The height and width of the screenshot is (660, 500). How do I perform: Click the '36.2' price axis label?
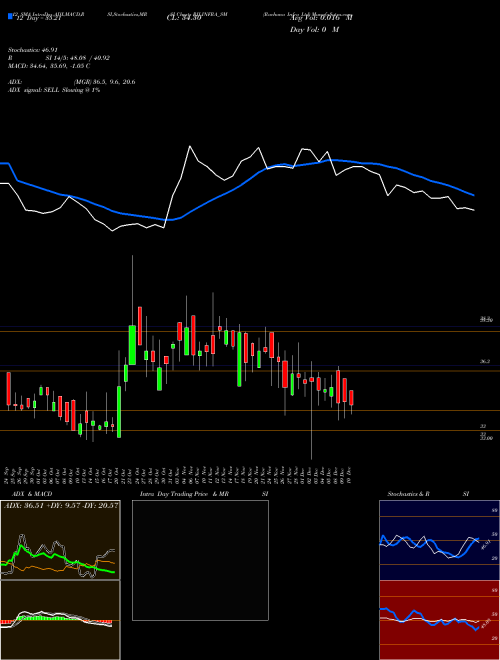click(x=485, y=361)
